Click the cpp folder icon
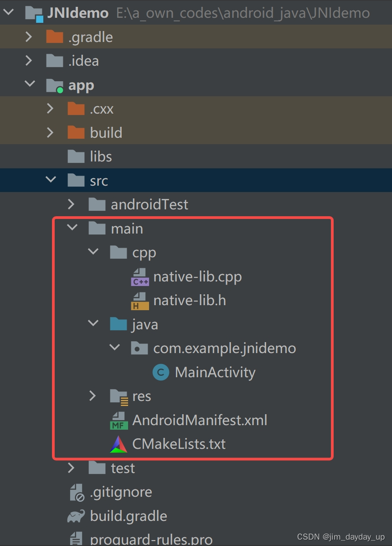The height and width of the screenshot is (546, 392). point(118,252)
